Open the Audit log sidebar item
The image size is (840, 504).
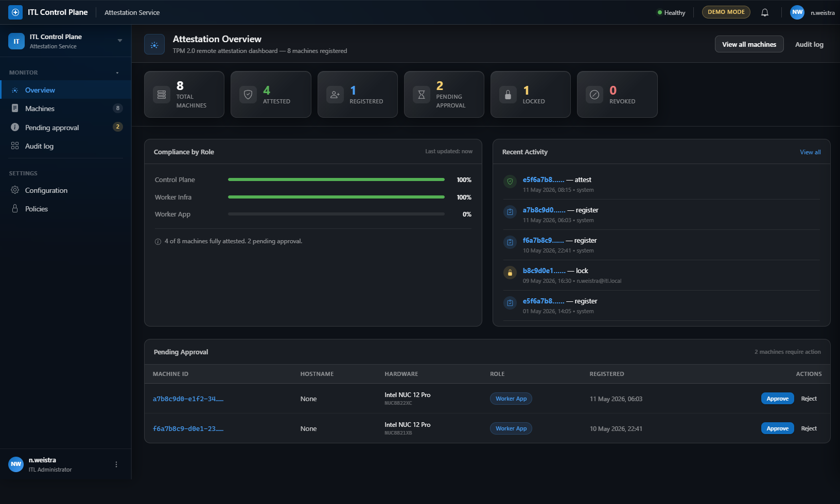[x=66, y=146]
